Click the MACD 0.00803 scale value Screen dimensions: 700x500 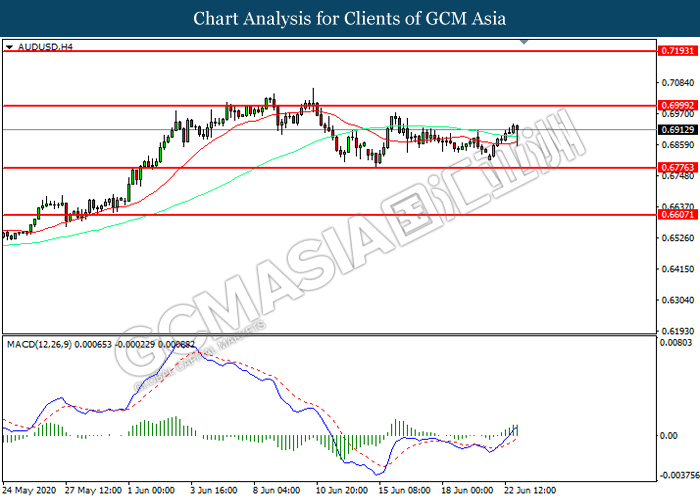[676, 343]
